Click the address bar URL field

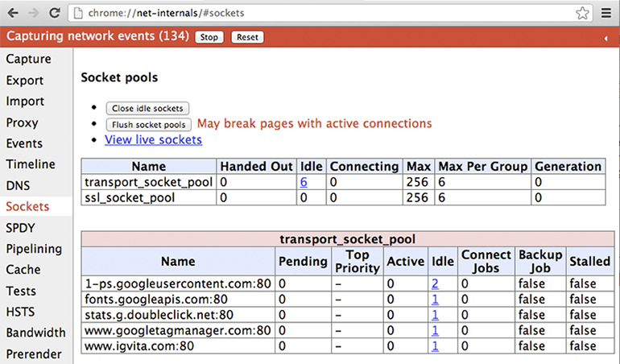click(322, 14)
